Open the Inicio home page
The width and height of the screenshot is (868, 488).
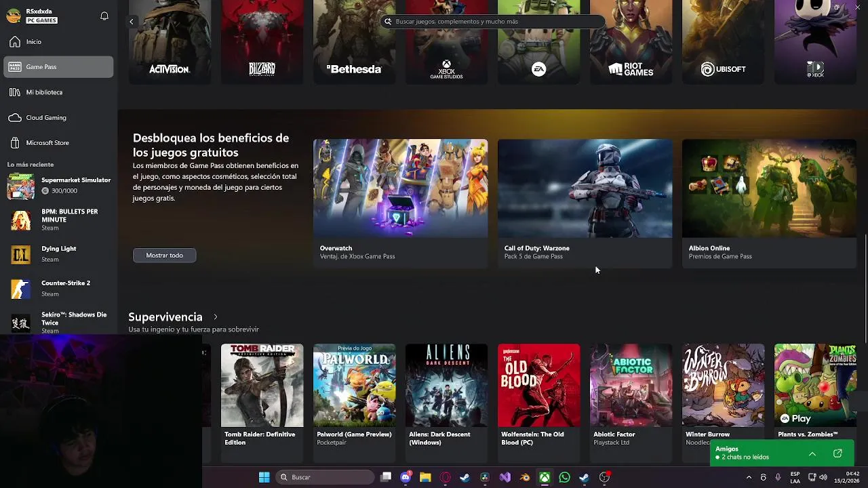tap(58, 42)
